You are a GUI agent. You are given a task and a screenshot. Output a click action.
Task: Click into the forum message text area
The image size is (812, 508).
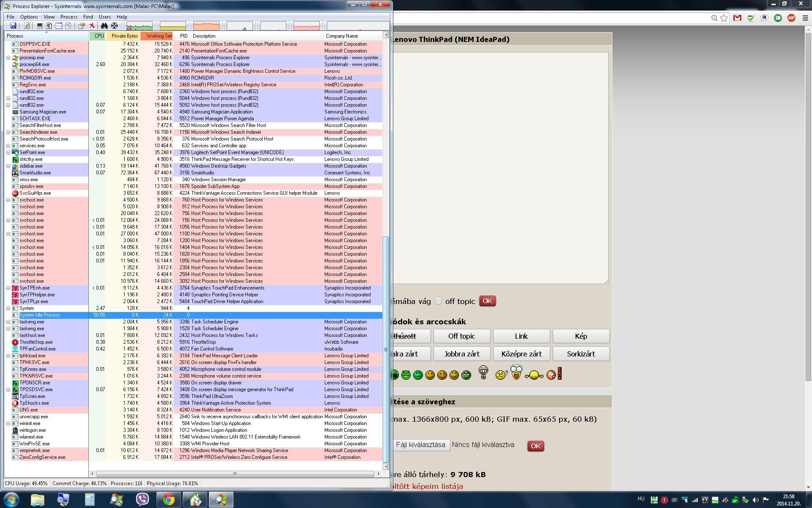tap(501, 168)
